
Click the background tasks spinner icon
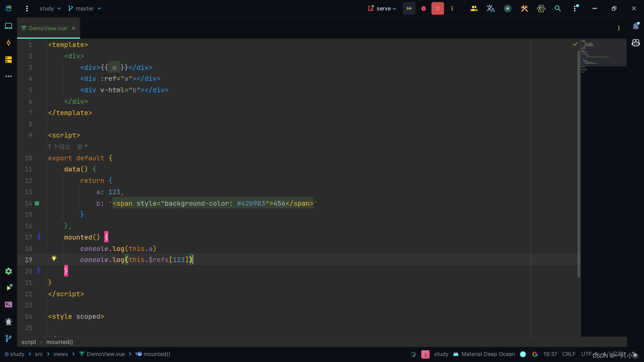pos(413,354)
